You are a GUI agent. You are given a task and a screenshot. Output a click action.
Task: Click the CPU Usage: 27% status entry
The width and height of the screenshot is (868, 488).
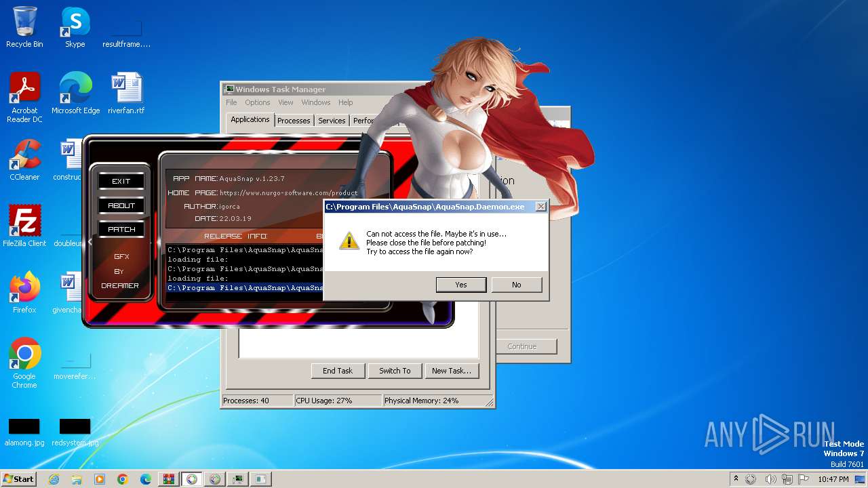[x=338, y=401]
